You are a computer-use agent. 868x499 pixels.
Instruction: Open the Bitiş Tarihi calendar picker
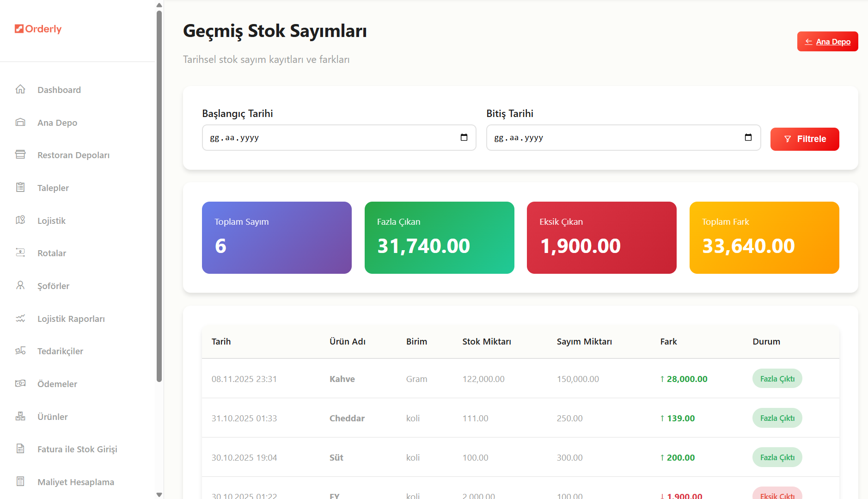point(748,137)
